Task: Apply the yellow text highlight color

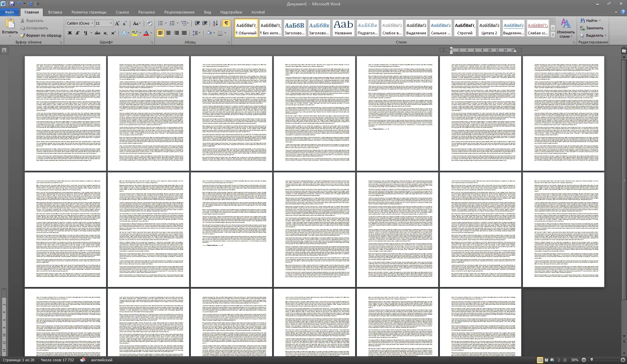Action: click(x=134, y=33)
